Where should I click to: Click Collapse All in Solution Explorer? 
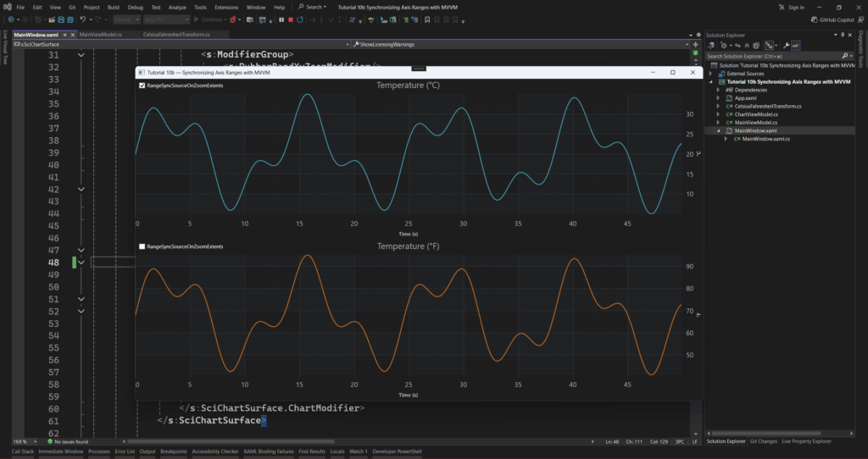[x=747, y=46]
